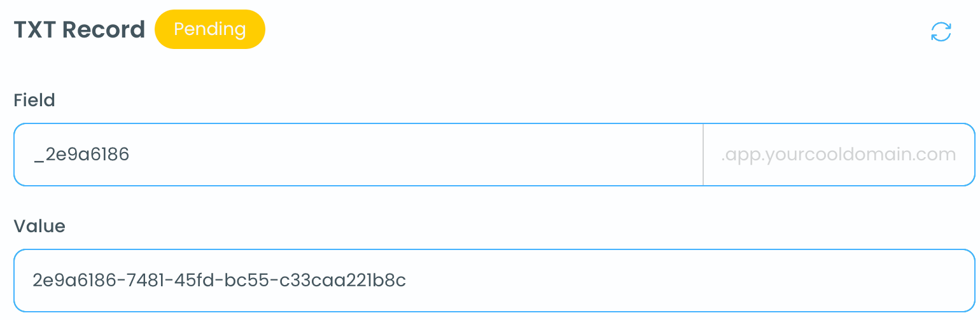Focus the Field input containing _2e9a6186

(x=356, y=155)
